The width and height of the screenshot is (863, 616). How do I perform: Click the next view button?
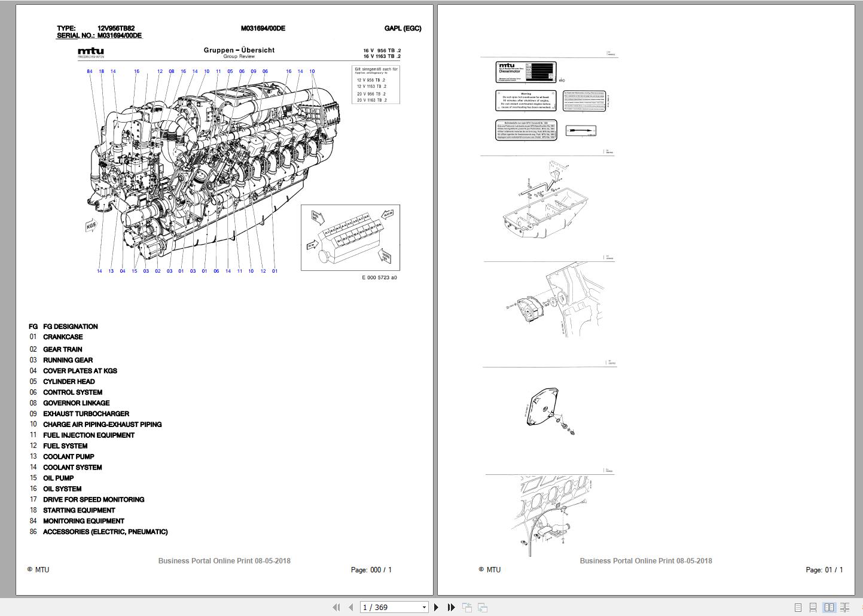tap(483, 607)
